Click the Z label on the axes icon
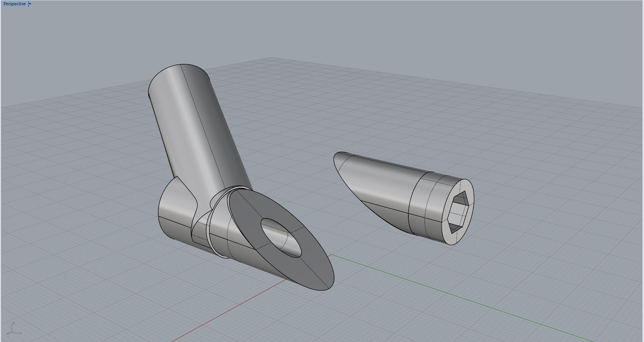 pos(14,323)
